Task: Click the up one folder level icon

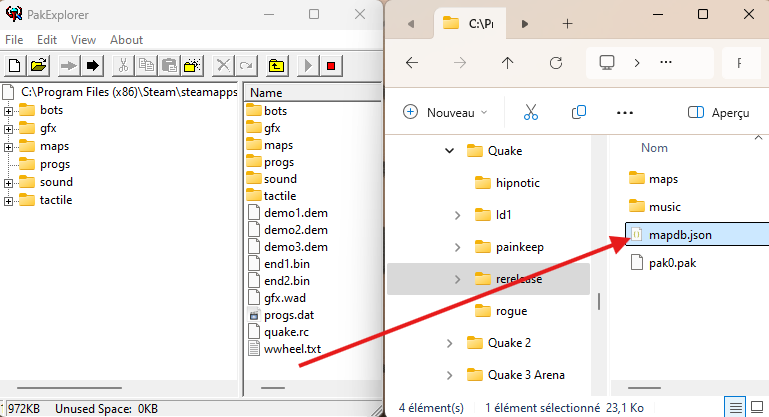Action: [277, 66]
